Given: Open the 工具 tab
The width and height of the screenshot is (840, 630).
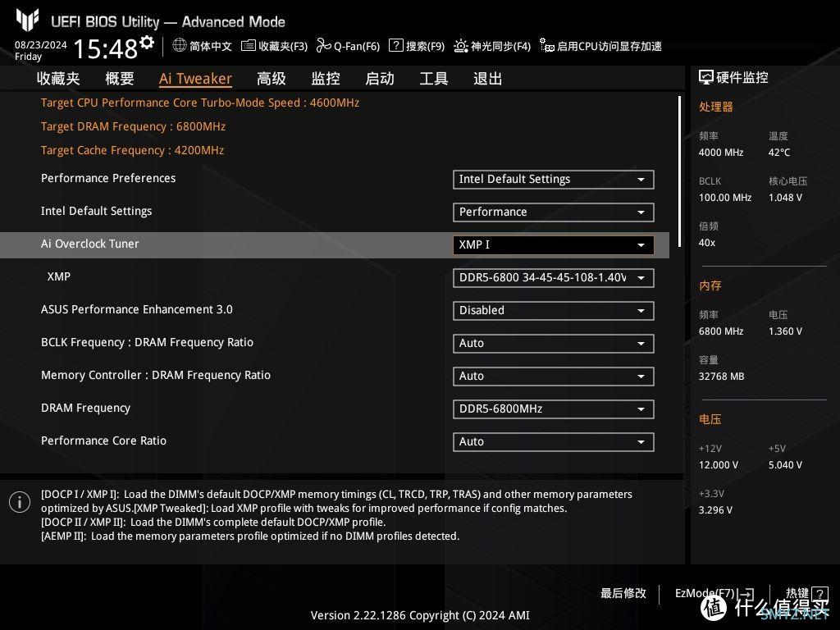Looking at the screenshot, I should 434,79.
